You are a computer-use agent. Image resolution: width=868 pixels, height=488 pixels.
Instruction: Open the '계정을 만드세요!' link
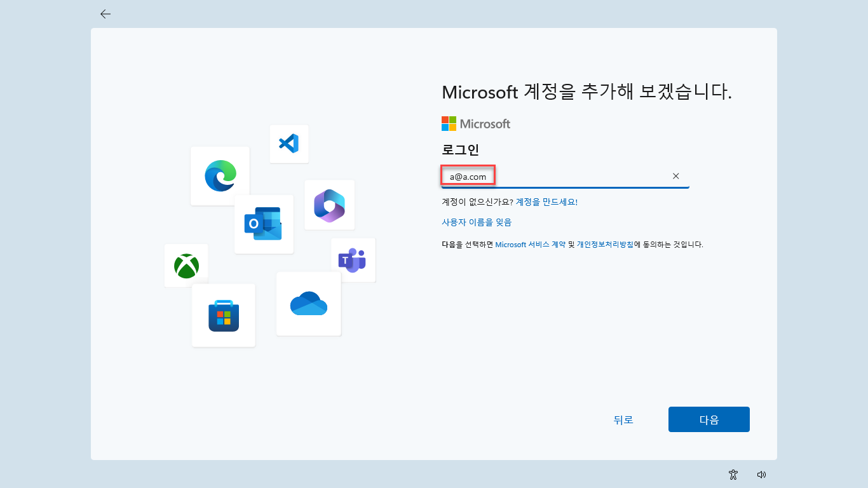pos(546,202)
